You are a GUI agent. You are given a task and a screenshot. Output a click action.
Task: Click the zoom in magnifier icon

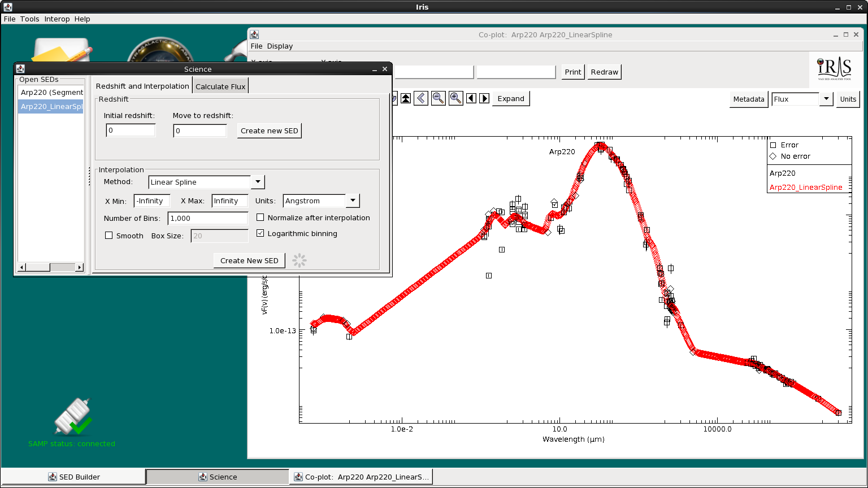point(455,98)
